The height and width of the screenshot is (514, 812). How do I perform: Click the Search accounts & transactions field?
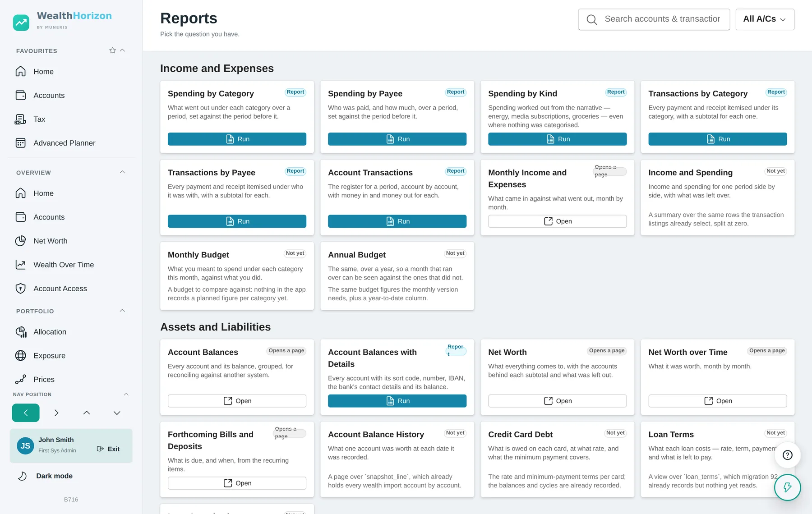click(x=654, y=19)
